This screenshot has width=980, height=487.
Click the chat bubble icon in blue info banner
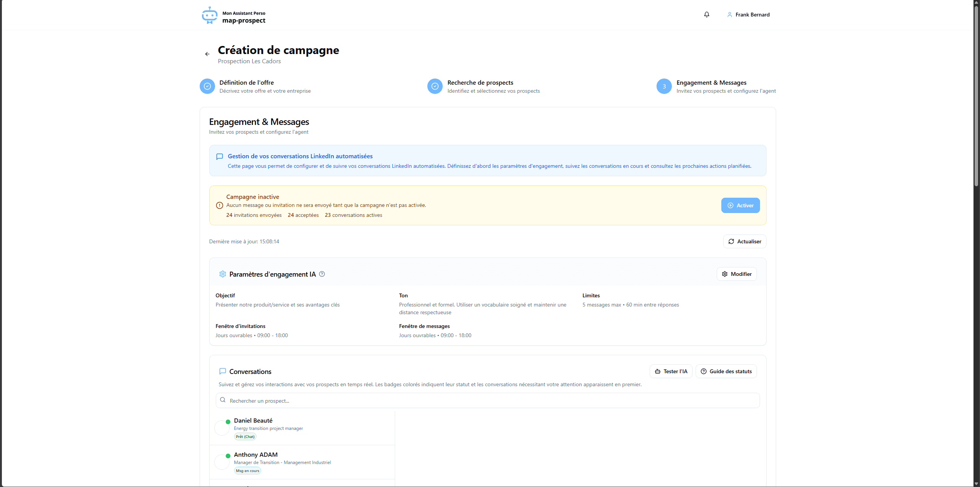(x=220, y=156)
